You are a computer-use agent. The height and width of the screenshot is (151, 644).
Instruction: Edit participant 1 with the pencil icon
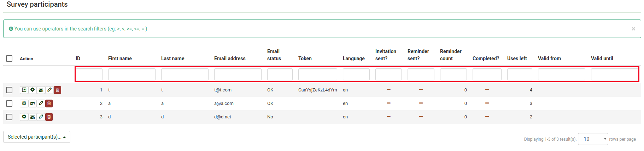tap(49, 90)
